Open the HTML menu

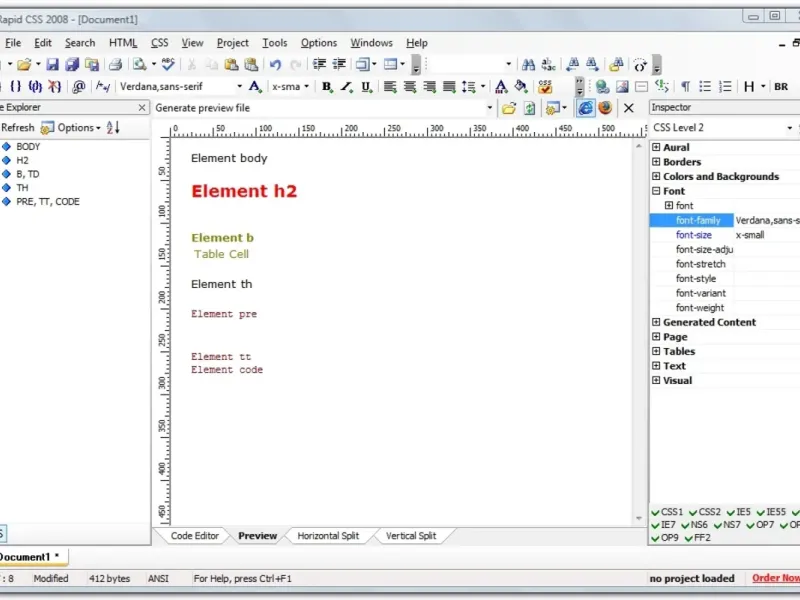(x=123, y=43)
